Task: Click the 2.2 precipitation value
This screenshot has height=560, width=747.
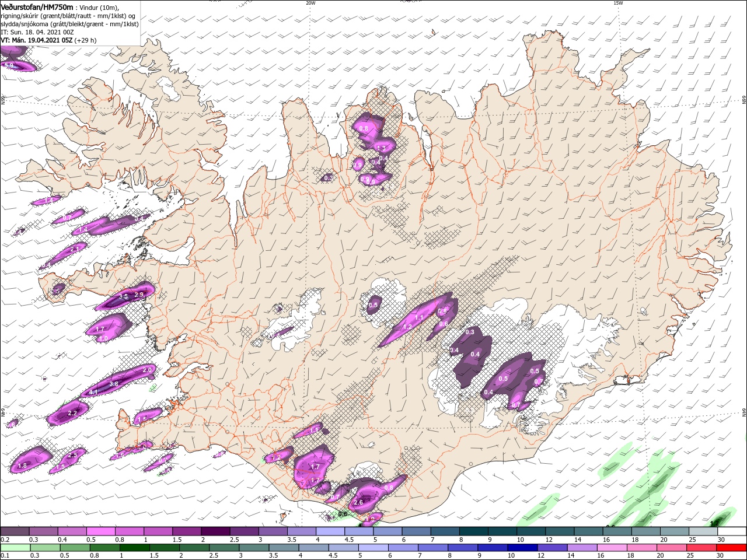Action: click(x=72, y=413)
